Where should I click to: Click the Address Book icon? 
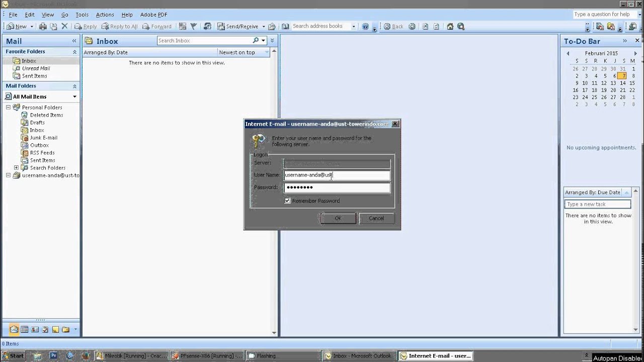coord(285,27)
